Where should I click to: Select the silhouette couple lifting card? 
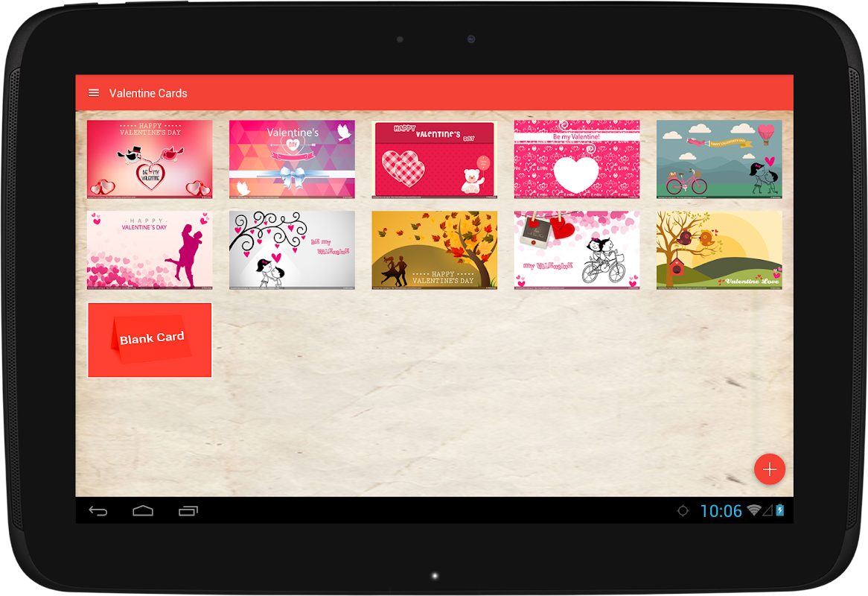point(150,250)
